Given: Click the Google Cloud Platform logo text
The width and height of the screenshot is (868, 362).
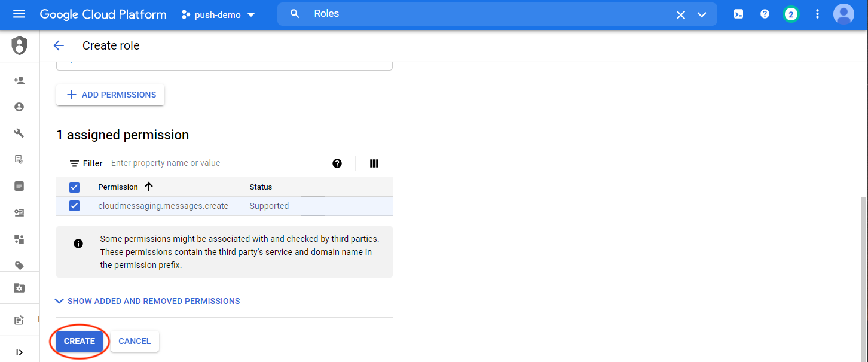Looking at the screenshot, I should click(x=103, y=14).
